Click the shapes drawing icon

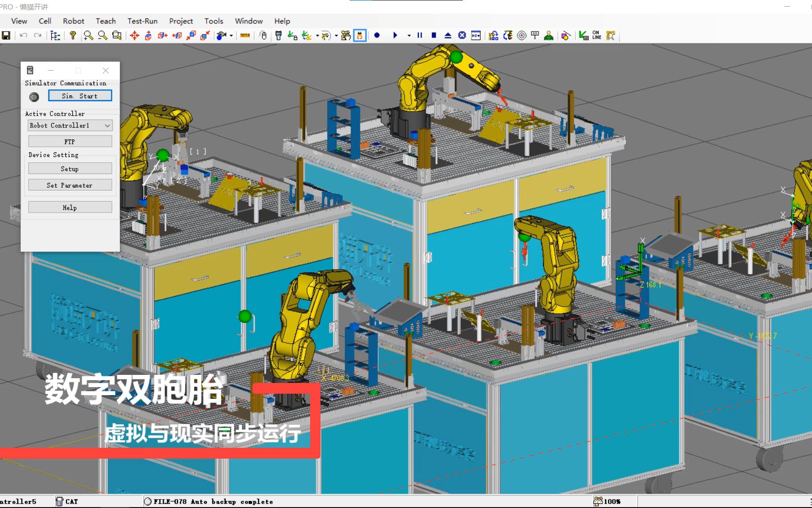(566, 36)
